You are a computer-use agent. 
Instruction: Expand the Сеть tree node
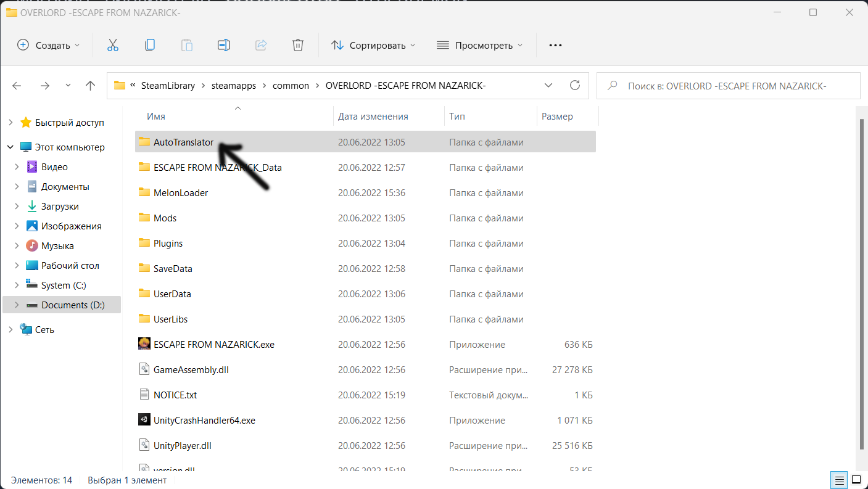pos(10,329)
